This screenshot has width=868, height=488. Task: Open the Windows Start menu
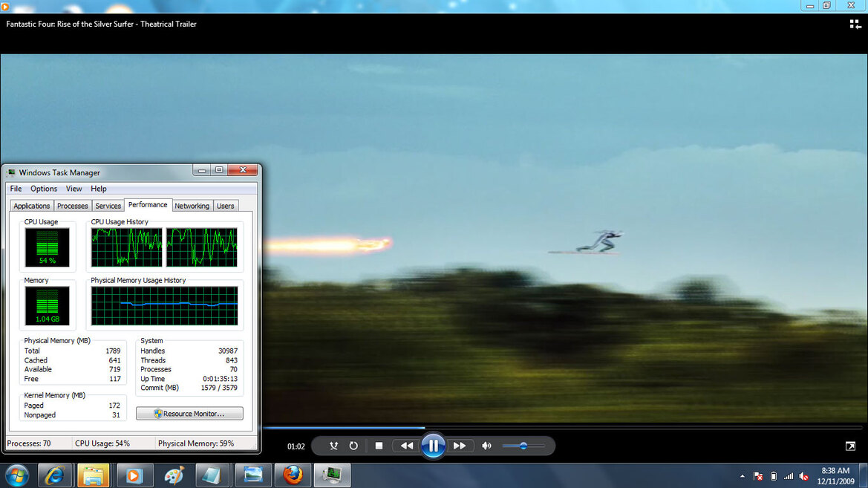17,476
